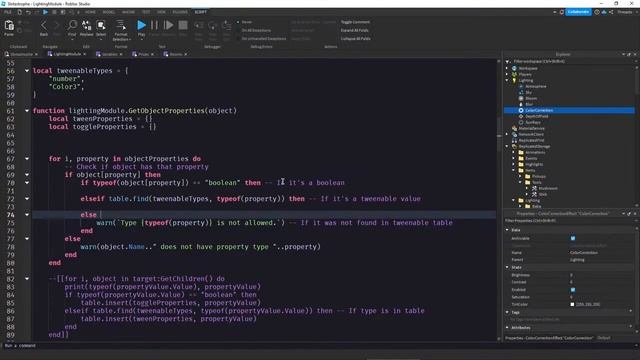The width and height of the screenshot is (640, 360).
Task: Fold the tweenableTypes table at line 56
Action: (x=27, y=71)
